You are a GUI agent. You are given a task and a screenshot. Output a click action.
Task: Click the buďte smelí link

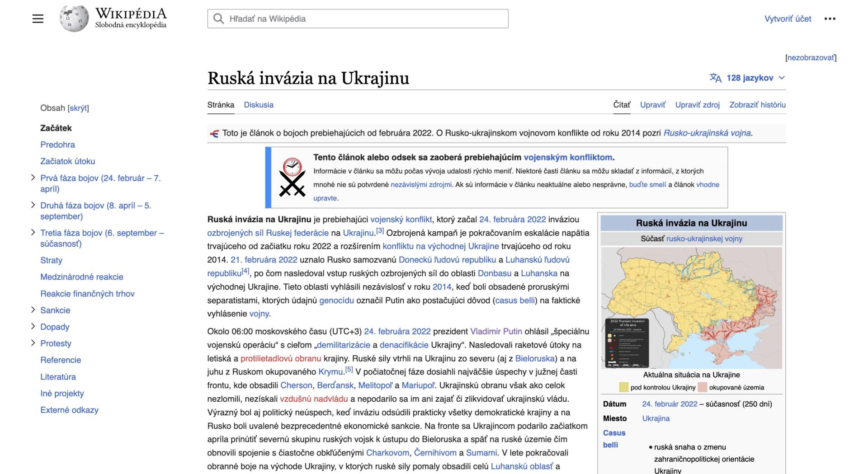click(x=647, y=184)
